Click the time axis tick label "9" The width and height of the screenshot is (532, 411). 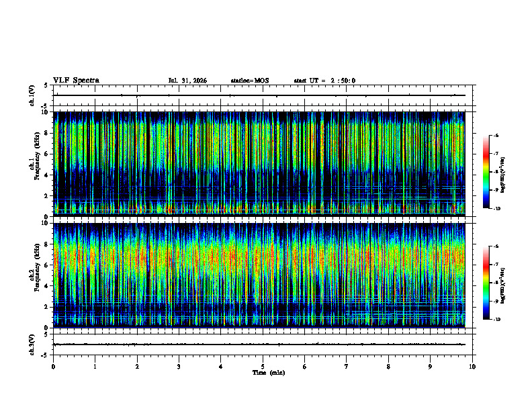(x=430, y=367)
